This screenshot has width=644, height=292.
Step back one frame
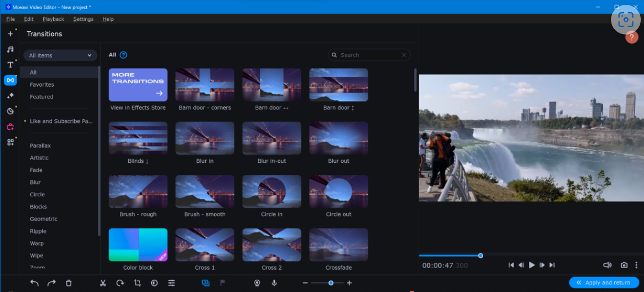click(521, 265)
